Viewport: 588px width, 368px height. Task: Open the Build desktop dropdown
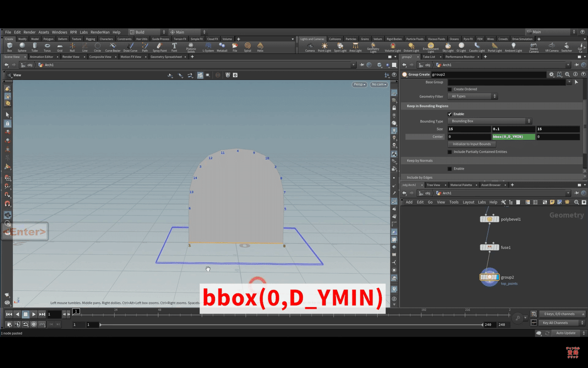tap(147, 32)
